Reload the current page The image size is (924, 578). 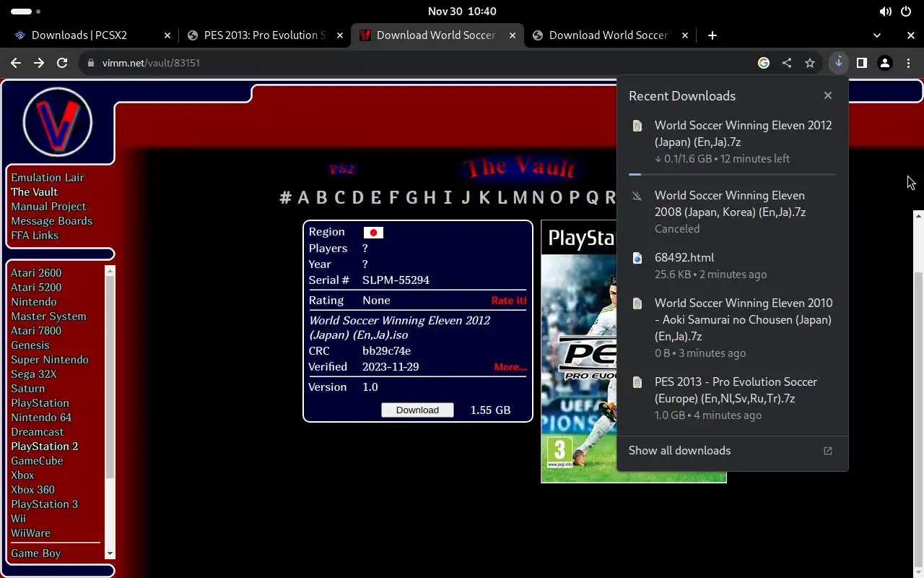62,63
